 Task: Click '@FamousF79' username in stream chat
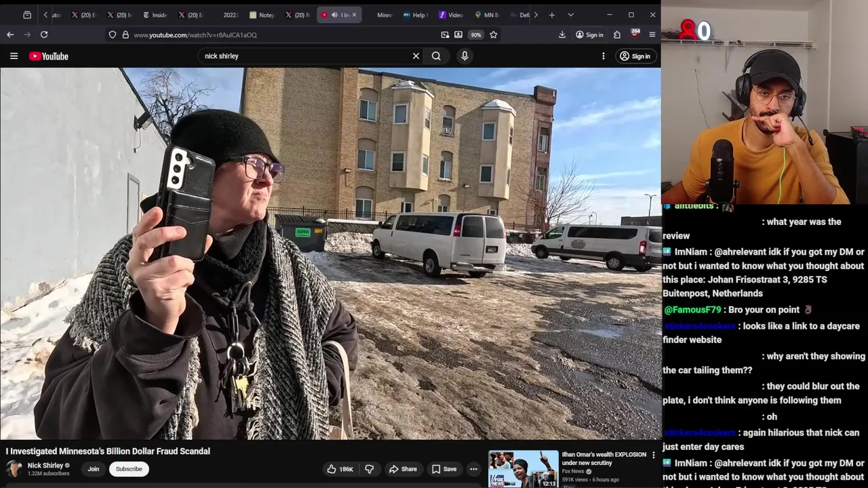692,310
